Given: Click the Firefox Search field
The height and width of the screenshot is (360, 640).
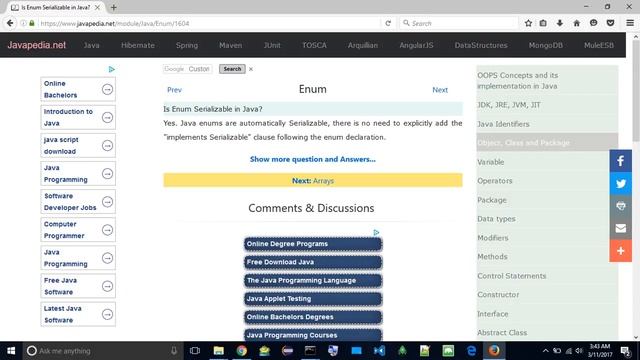Looking at the screenshot, I should pyautogui.click(x=458, y=23).
